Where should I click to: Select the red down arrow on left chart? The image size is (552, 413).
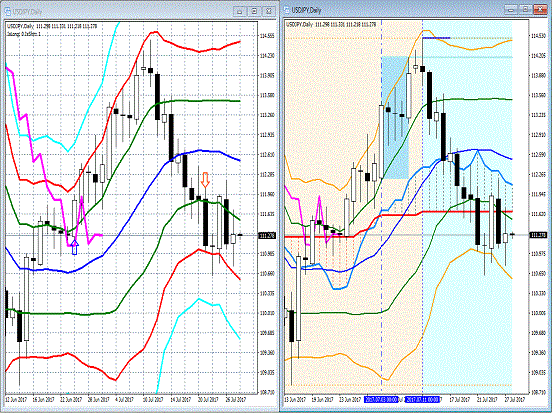pyautogui.click(x=205, y=180)
